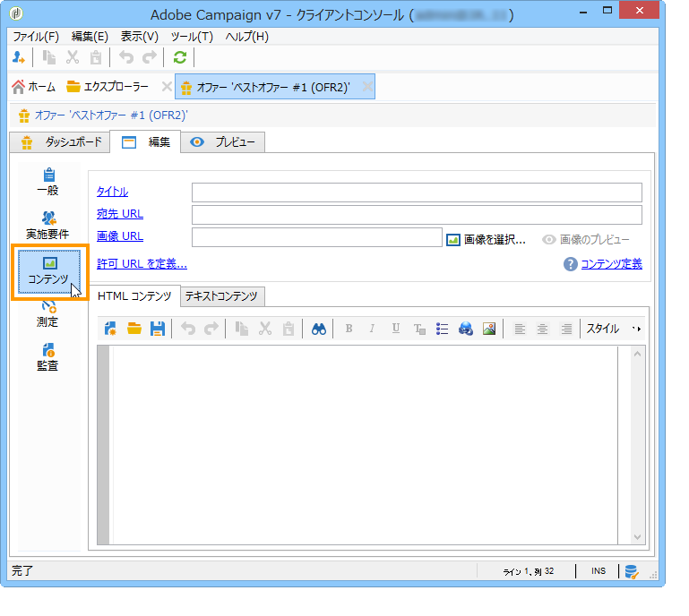Click the paste icon in the HTML editor toolbar
The height and width of the screenshot is (616, 689).
pyautogui.click(x=289, y=329)
